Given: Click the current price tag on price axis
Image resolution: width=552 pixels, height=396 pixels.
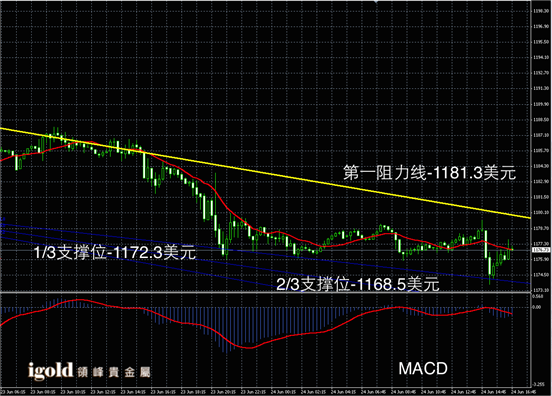Looking at the screenshot, I should (x=541, y=250).
